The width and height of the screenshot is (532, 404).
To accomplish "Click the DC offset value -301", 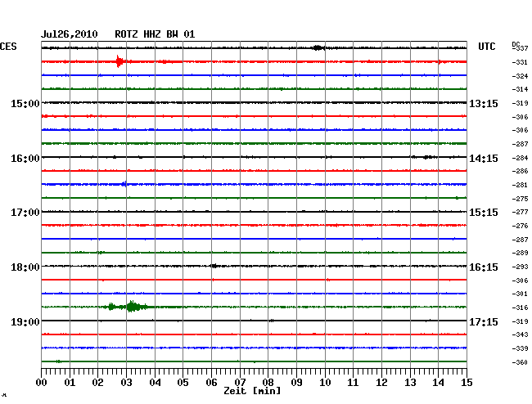I will [520, 294].
